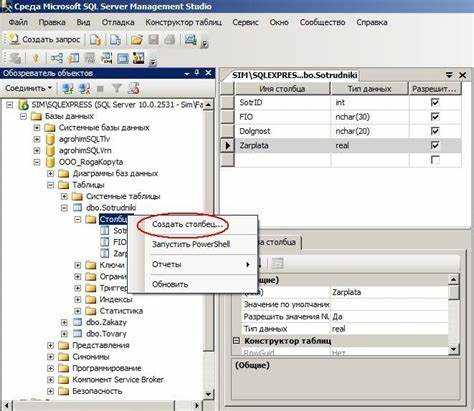Click the manage check constraints icon
474x411 pixels.
click(123, 58)
